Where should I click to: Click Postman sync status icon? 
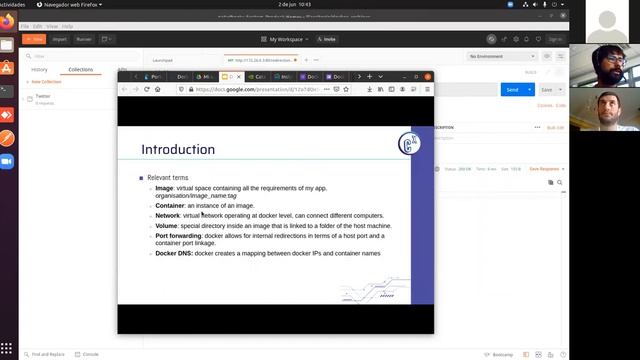491,39
